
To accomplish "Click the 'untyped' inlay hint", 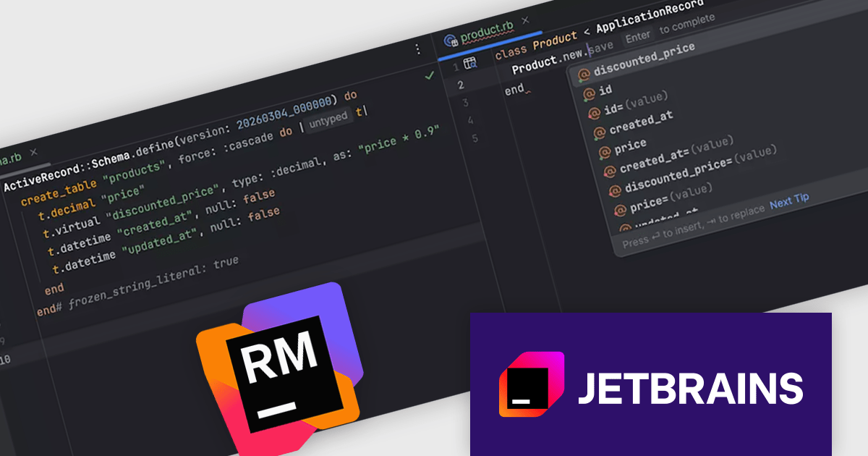I will click(328, 122).
